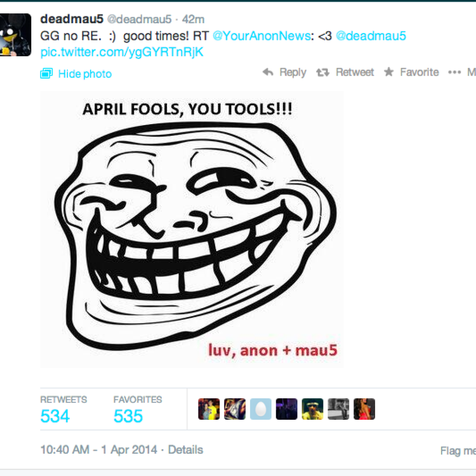Open the three-dot More menu
476x476 pixels.
pyautogui.click(x=455, y=72)
